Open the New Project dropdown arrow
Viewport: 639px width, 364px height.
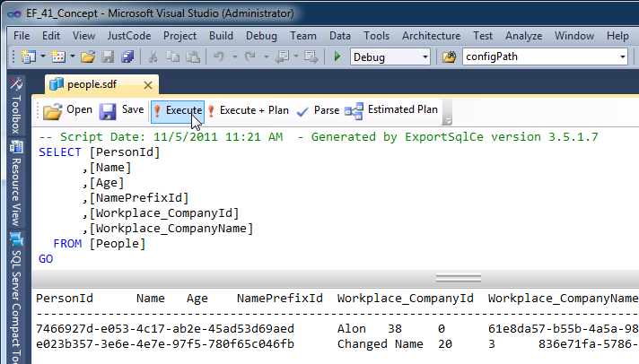42,56
